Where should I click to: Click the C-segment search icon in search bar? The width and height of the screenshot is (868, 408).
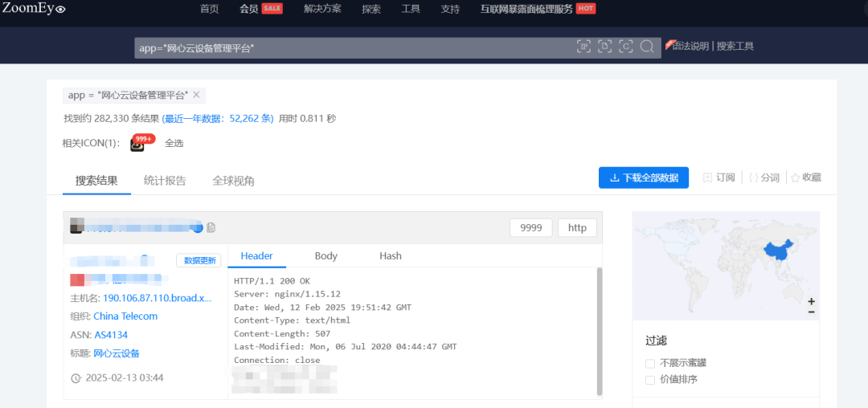point(626,47)
